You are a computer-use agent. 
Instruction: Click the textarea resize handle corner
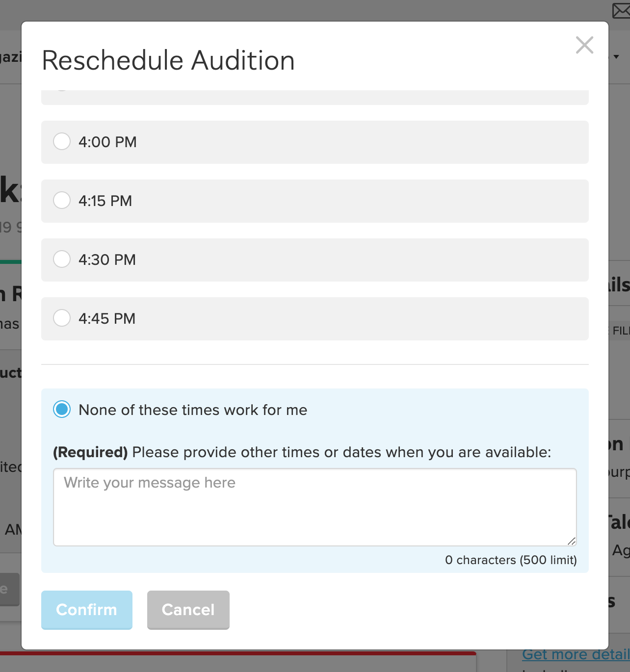(572, 541)
